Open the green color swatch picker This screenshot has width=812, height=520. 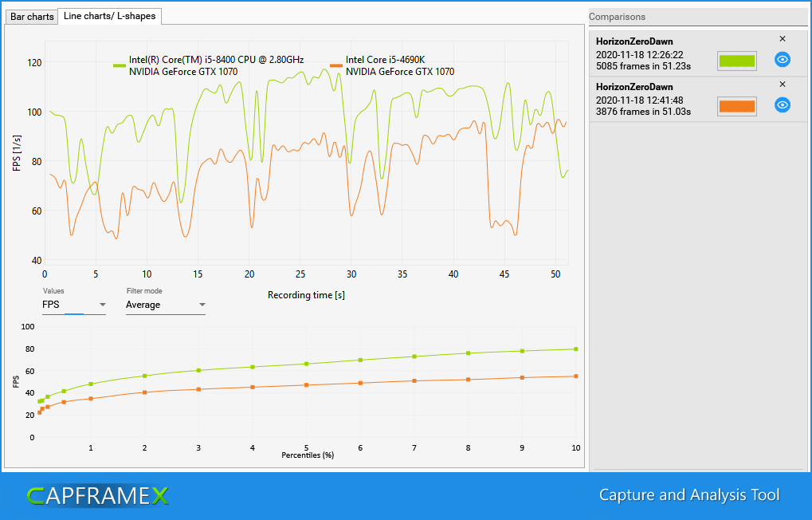point(737,61)
